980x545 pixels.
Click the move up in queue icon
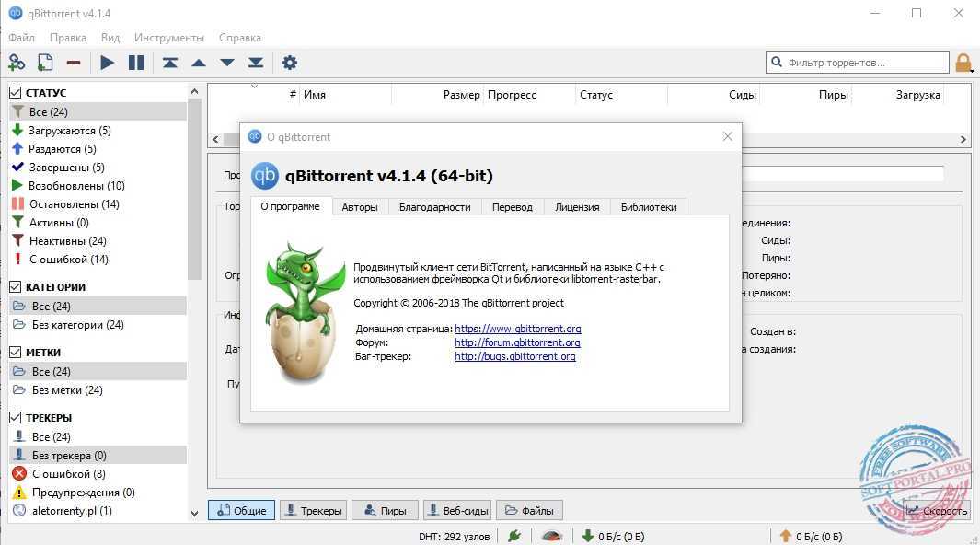coord(199,63)
